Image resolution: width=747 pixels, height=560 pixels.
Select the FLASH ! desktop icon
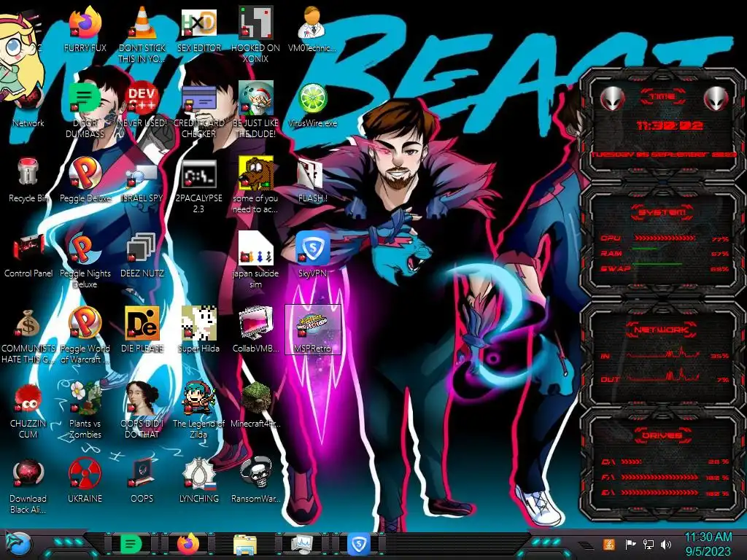(x=312, y=181)
